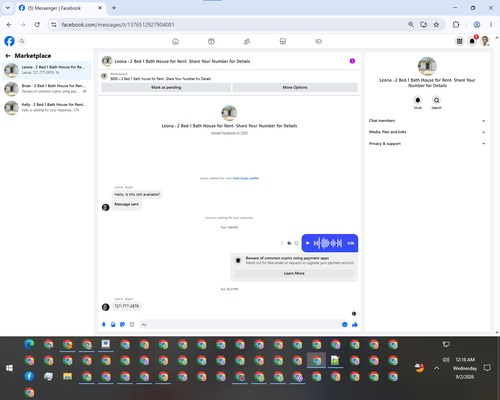Focus the Chrome address bar URL
Viewport: 500px width, 400px height.
(118, 25)
